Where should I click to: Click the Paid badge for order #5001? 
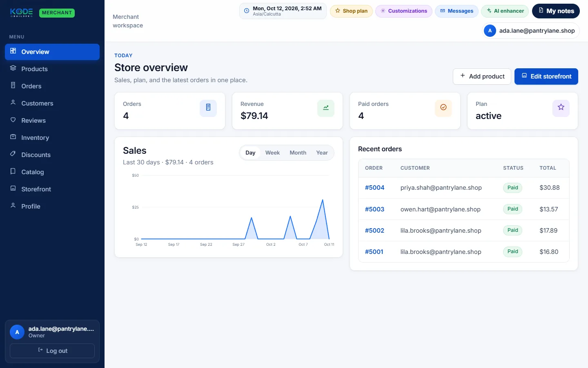512,251
